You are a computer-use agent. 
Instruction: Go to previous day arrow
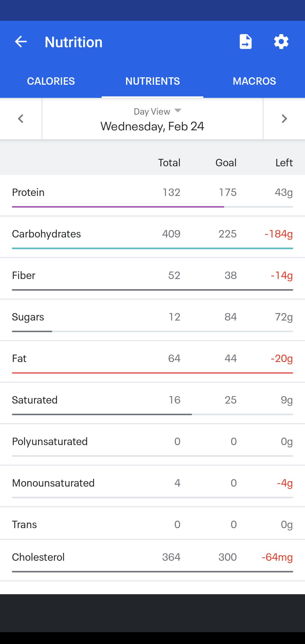[x=21, y=119]
